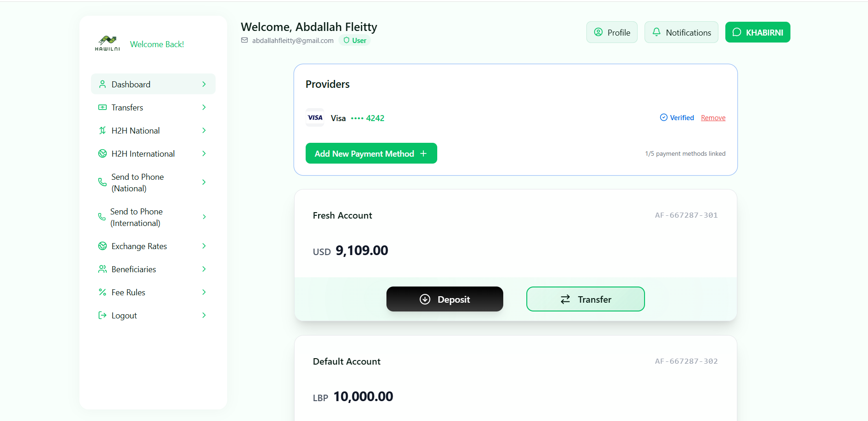Click the Visa card logo icon
Image resolution: width=868 pixels, height=421 pixels.
pos(315,118)
